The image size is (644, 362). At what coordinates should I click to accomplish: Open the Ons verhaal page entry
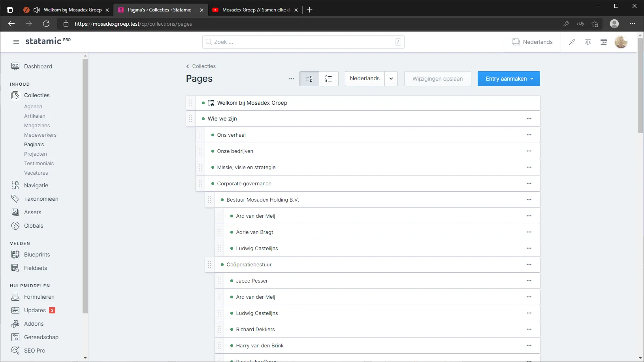tap(231, 135)
